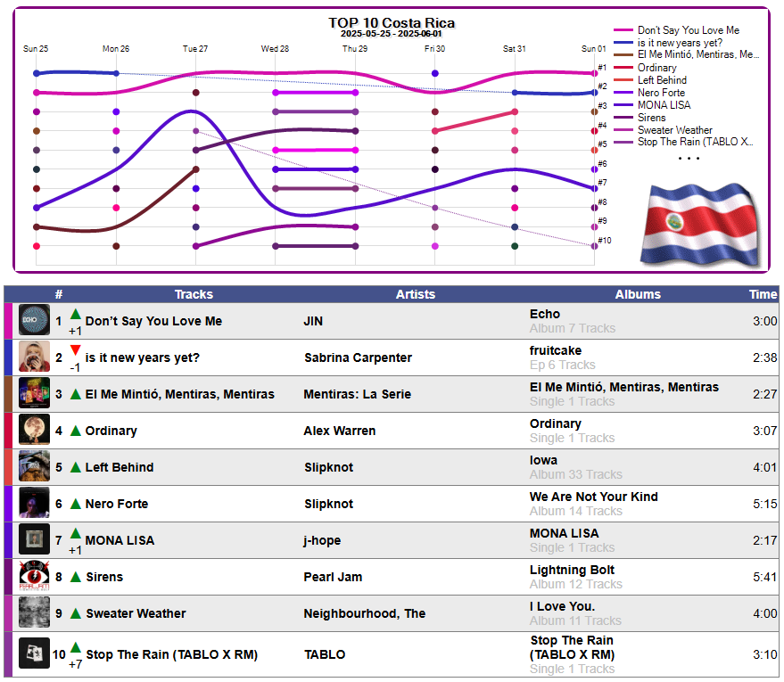The width and height of the screenshot is (784, 682).
Task: Open artist Slipknot in Left Behind row
Action: point(328,467)
